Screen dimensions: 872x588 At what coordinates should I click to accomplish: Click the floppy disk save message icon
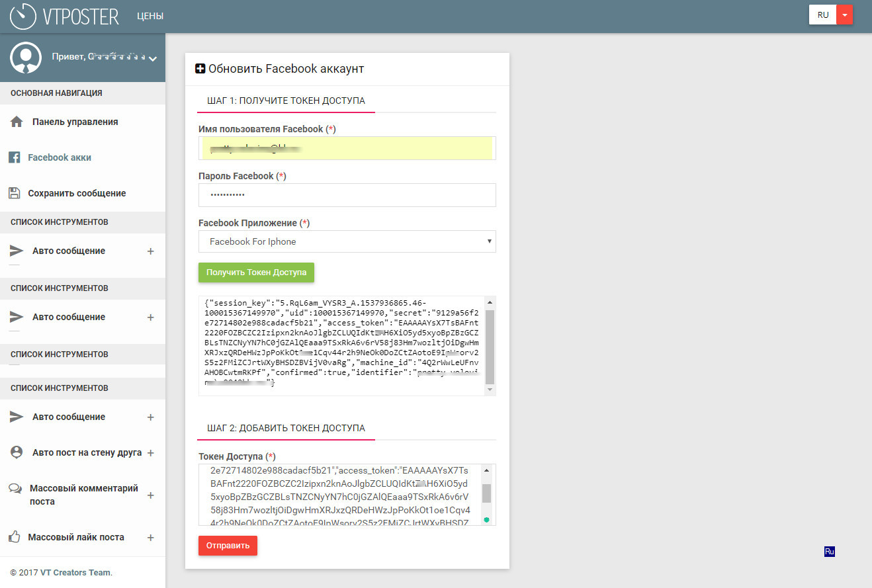click(14, 193)
